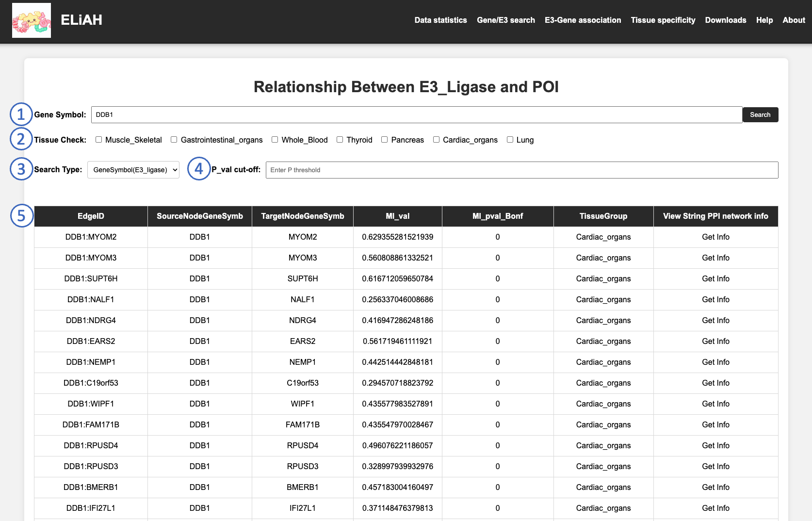This screenshot has height=521, width=812.
Task: Click Get Info in the EARS2 row
Action: click(715, 342)
